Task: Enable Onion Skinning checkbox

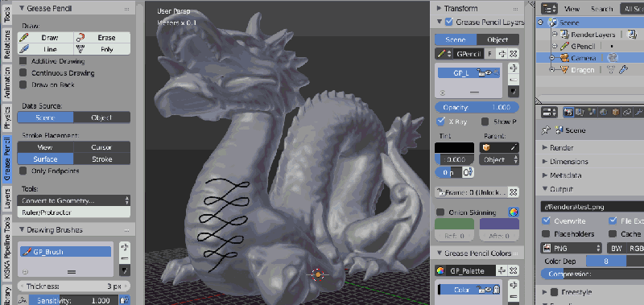Action: point(440,212)
